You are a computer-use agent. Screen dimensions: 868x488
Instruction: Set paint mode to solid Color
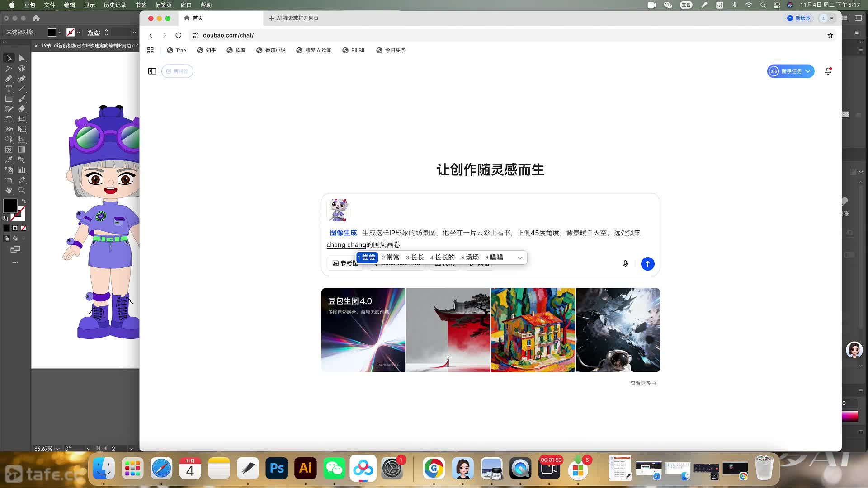pyautogui.click(x=6, y=228)
